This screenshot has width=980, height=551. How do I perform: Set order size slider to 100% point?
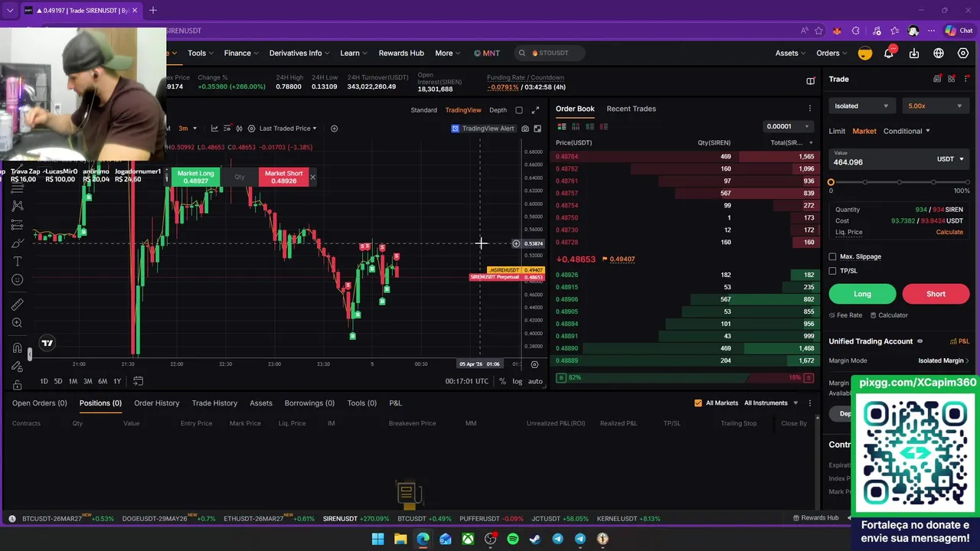point(967,183)
